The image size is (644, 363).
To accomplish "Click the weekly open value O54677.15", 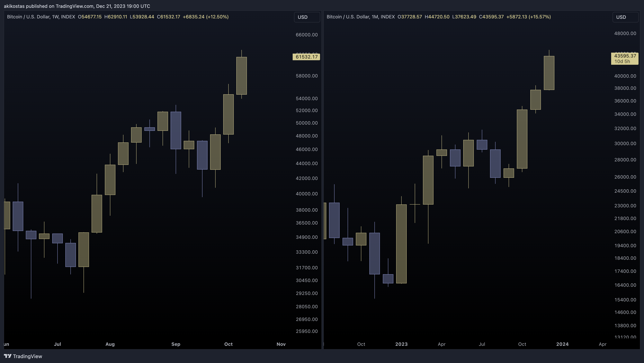I will pyautogui.click(x=90, y=17).
